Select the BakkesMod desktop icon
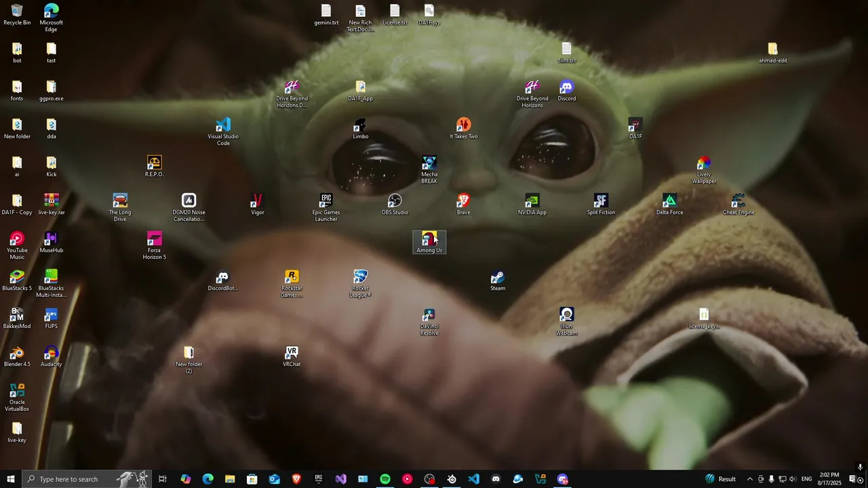 [17, 319]
